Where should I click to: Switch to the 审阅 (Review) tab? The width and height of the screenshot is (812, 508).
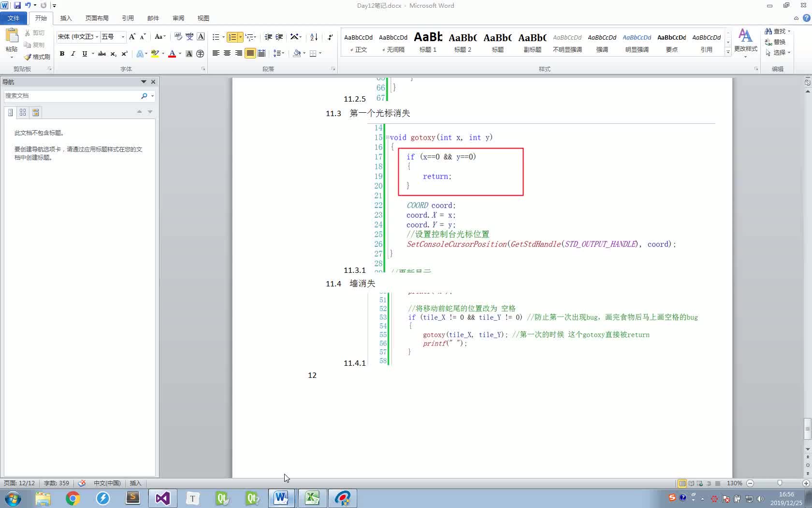point(178,18)
